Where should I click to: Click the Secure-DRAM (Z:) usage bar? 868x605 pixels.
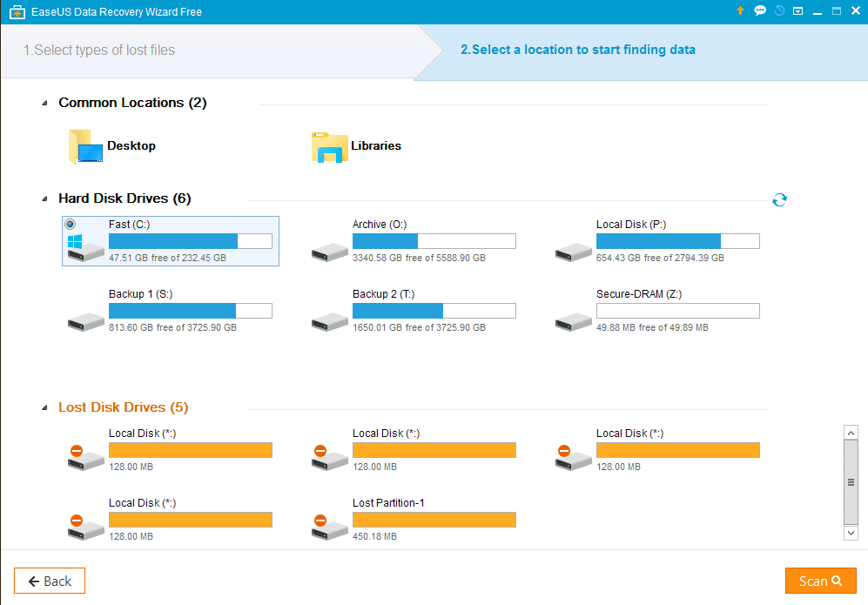(677, 311)
